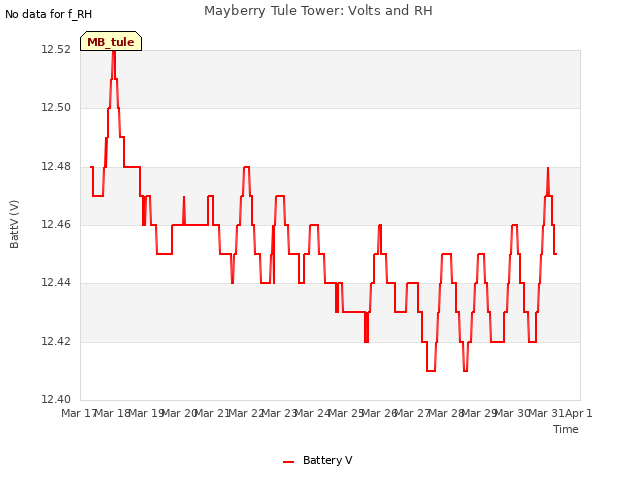Click the 'No data for f_RH' message
This screenshot has width=640, height=480.
49,14
